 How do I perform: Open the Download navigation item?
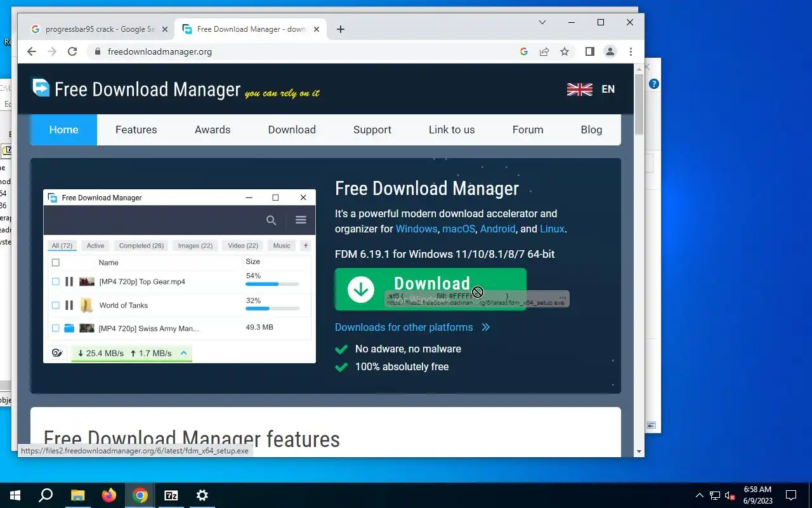(x=292, y=130)
